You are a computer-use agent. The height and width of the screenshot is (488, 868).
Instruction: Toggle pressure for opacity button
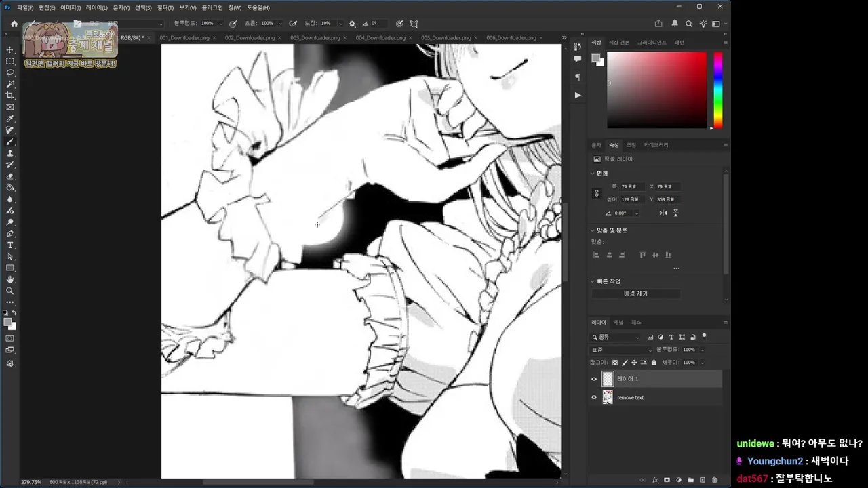point(233,23)
